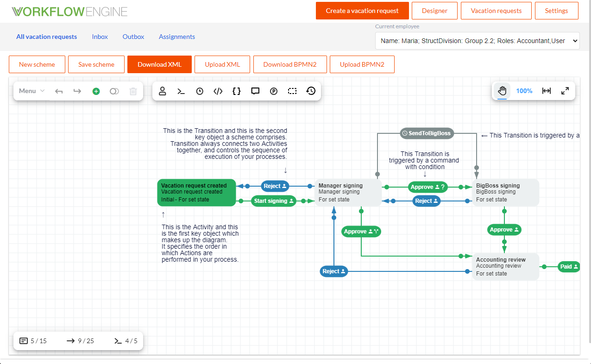Open the Actors icon in designer toolbar
The height and width of the screenshot is (364, 591).
(163, 91)
